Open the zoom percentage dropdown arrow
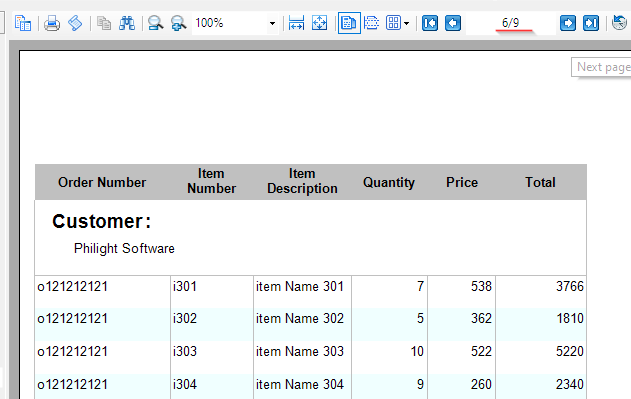The height and width of the screenshot is (399, 631). tap(272, 23)
